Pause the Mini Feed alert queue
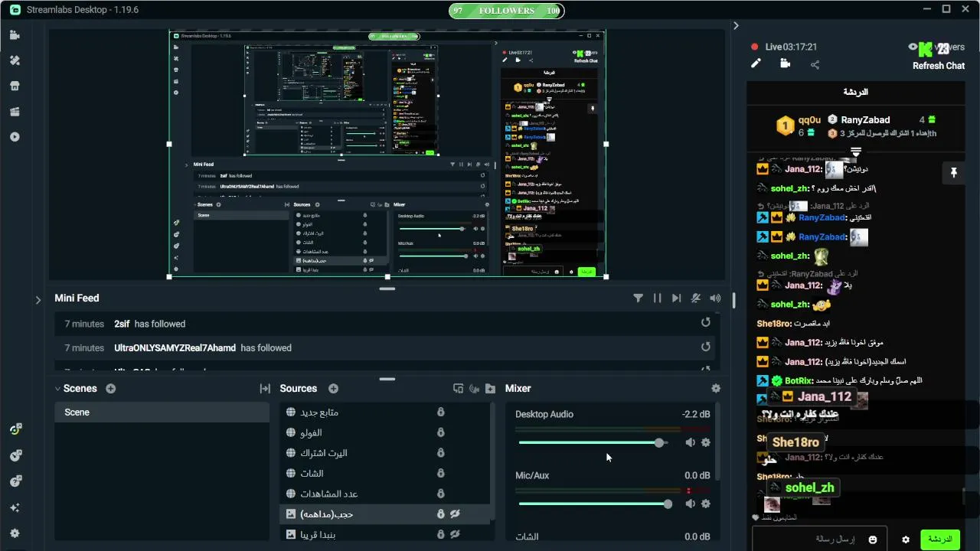The width and height of the screenshot is (980, 551). point(657,298)
